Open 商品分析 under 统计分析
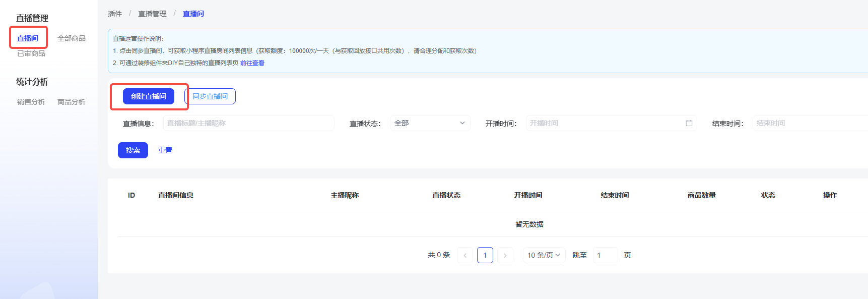Viewport: 868px width, 299px height. (71, 102)
